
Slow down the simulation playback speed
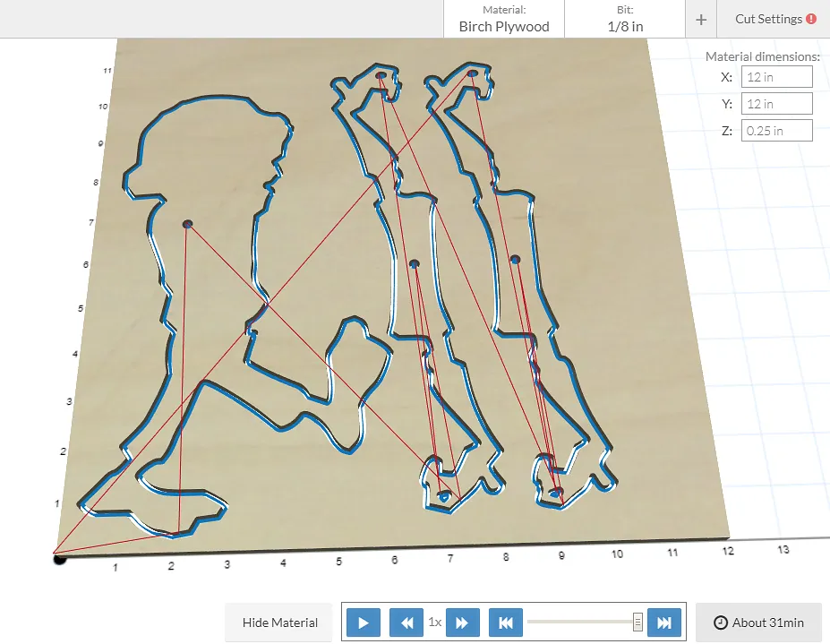pyautogui.click(x=406, y=623)
